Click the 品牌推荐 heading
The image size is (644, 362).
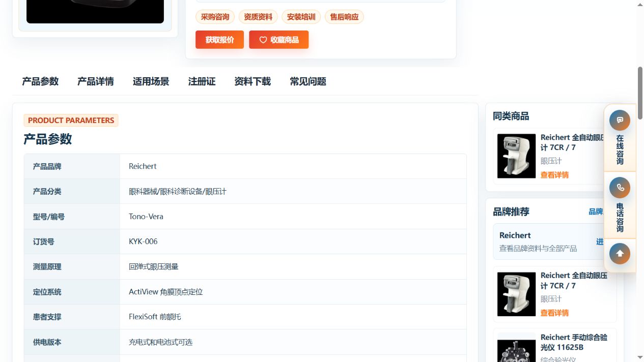pyautogui.click(x=511, y=212)
